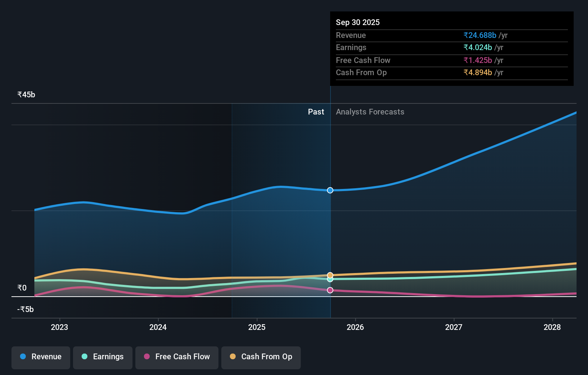Image resolution: width=588 pixels, height=375 pixels.
Task: Click the Revenue value link in the tooltip
Action: [480, 35]
